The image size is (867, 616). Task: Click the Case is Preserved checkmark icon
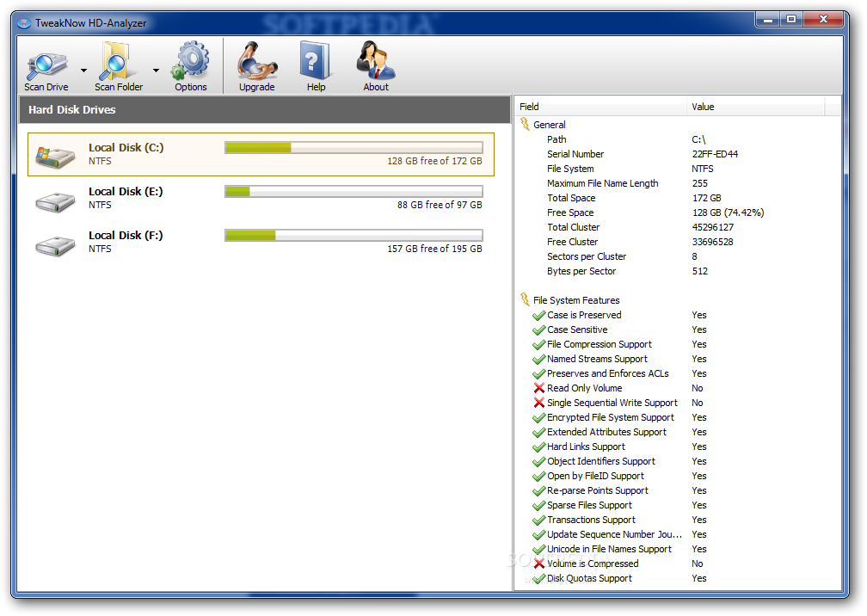pyautogui.click(x=538, y=315)
